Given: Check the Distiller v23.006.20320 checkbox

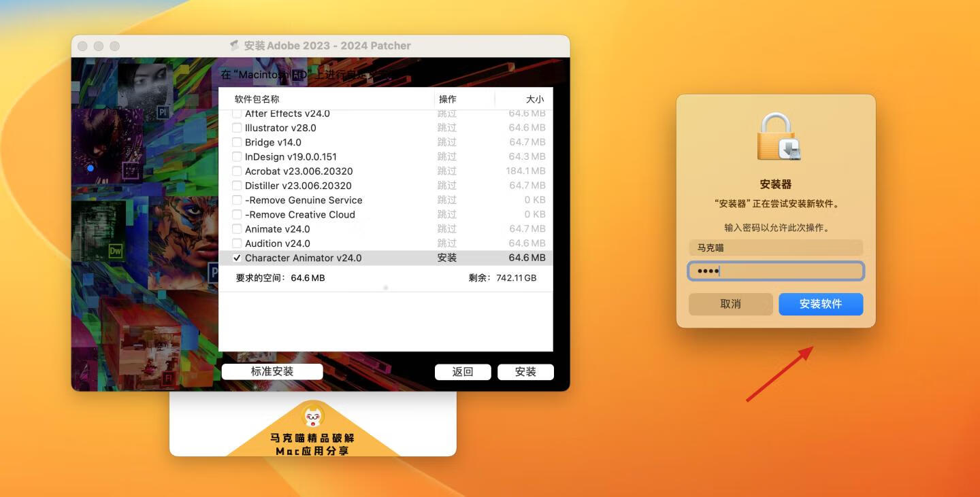Looking at the screenshot, I should point(237,186).
